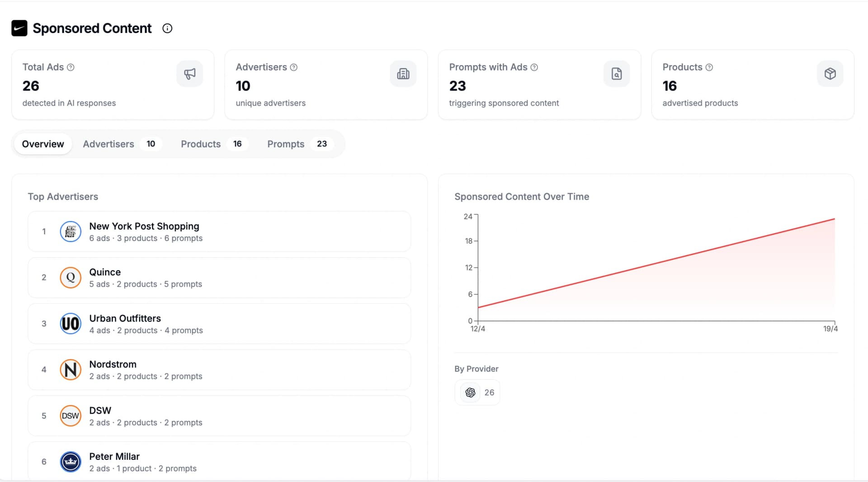This screenshot has width=868, height=482.
Task: Click the 12/4 date label on chart
Action: click(x=478, y=329)
